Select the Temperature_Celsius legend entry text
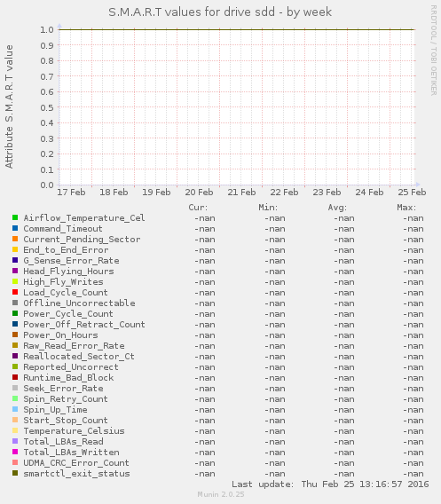 point(74,431)
